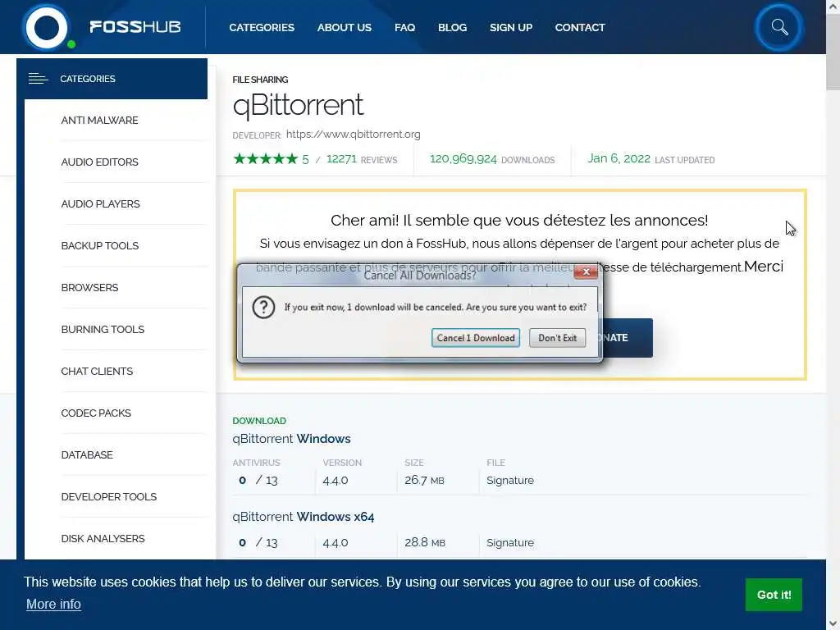
Task: Click the Jan 6, 2022 last updated date
Action: pos(619,158)
